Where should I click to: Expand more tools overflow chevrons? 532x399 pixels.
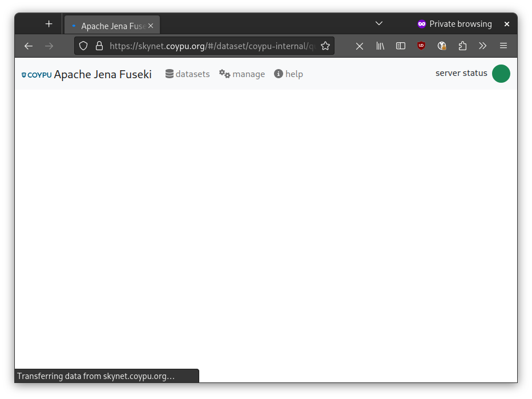[483, 46]
